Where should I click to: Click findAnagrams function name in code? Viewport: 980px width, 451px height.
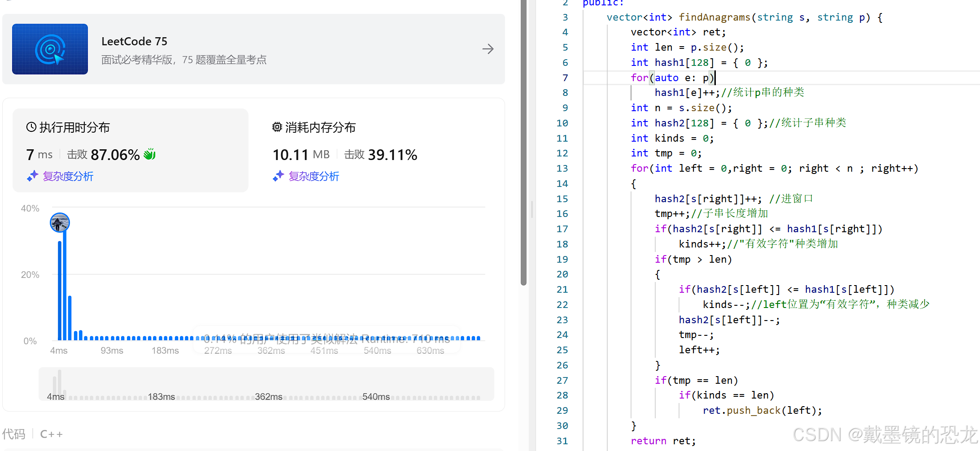pos(714,17)
